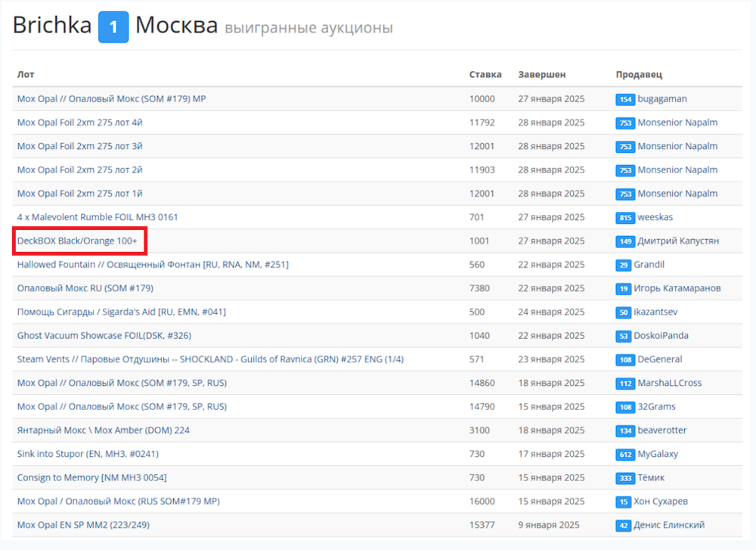Click the 333 badge next to Тёмик
756x550 pixels.
tap(625, 478)
